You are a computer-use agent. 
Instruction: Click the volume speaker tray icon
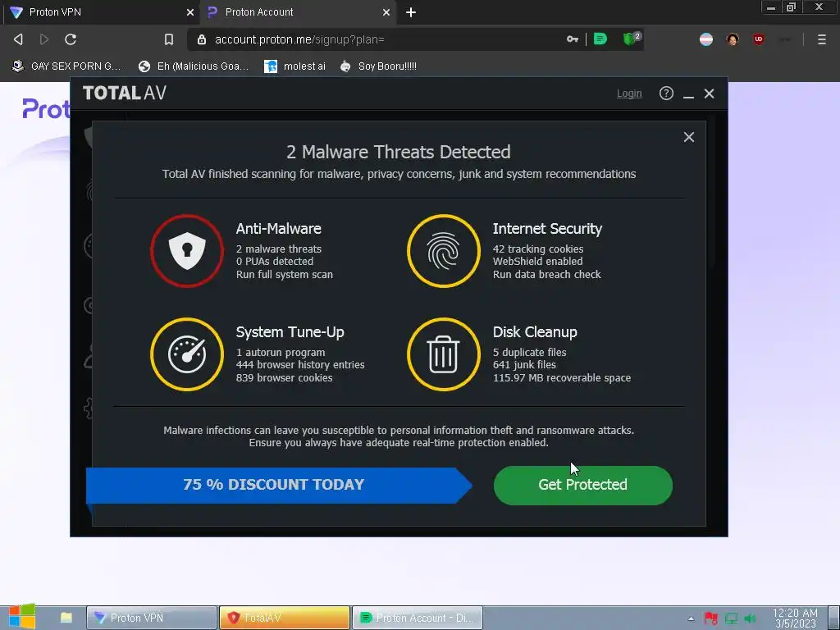(x=750, y=619)
